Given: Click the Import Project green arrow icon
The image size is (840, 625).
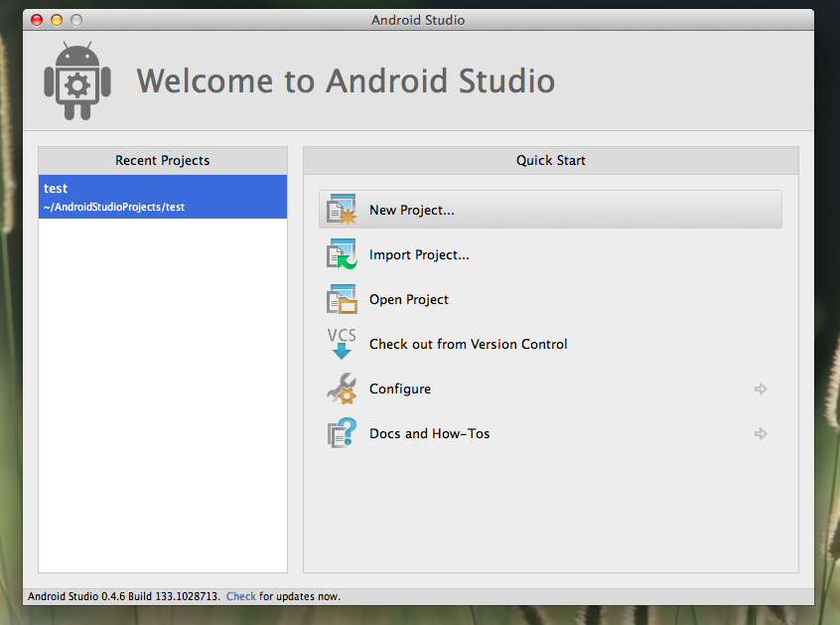Looking at the screenshot, I should click(342, 254).
